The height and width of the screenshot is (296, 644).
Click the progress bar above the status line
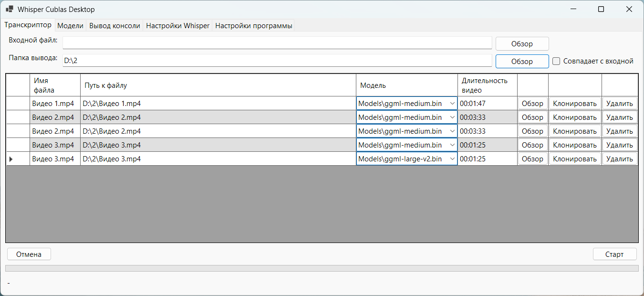[x=322, y=268]
